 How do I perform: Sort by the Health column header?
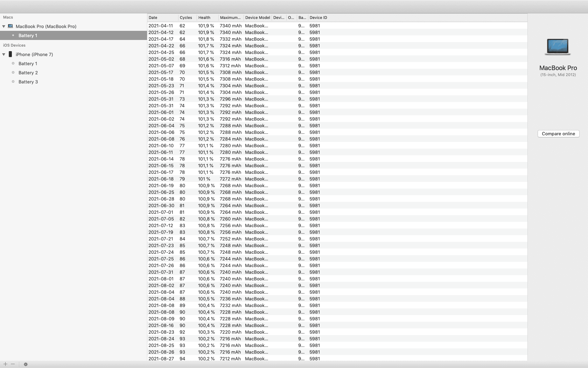(x=208, y=18)
